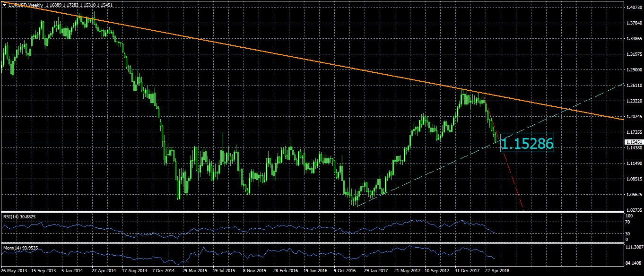Select the 1.15286 price text label
The width and height of the screenshot is (644, 276).
[527, 144]
